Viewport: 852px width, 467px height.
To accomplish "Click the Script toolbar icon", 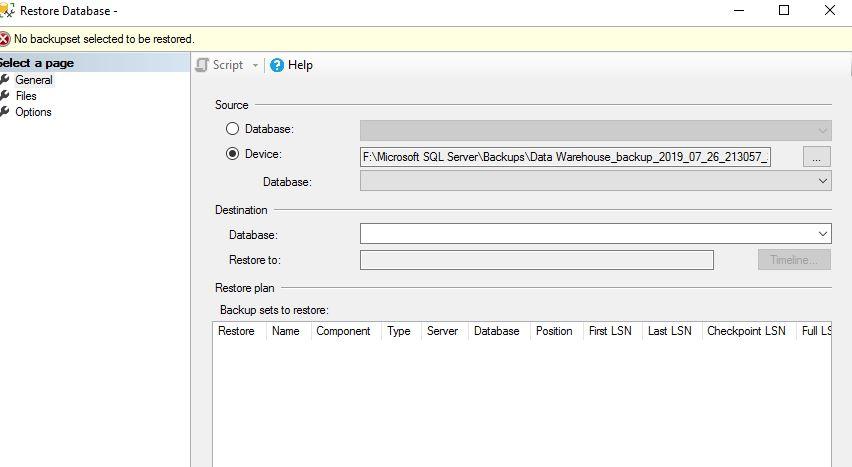I will coord(202,65).
